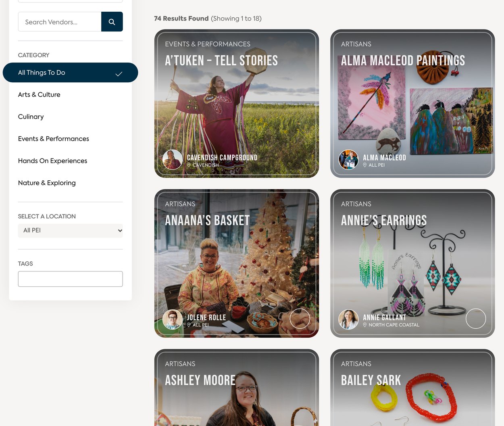The height and width of the screenshot is (426, 504).
Task: Click the Alma MacLeod vendor name
Action: click(384, 158)
